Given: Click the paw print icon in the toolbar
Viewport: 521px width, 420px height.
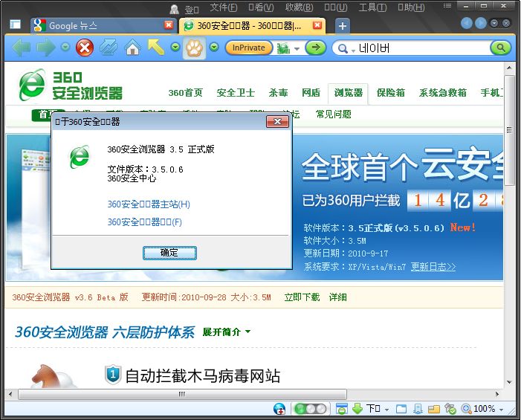Looking at the screenshot, I should click(194, 48).
